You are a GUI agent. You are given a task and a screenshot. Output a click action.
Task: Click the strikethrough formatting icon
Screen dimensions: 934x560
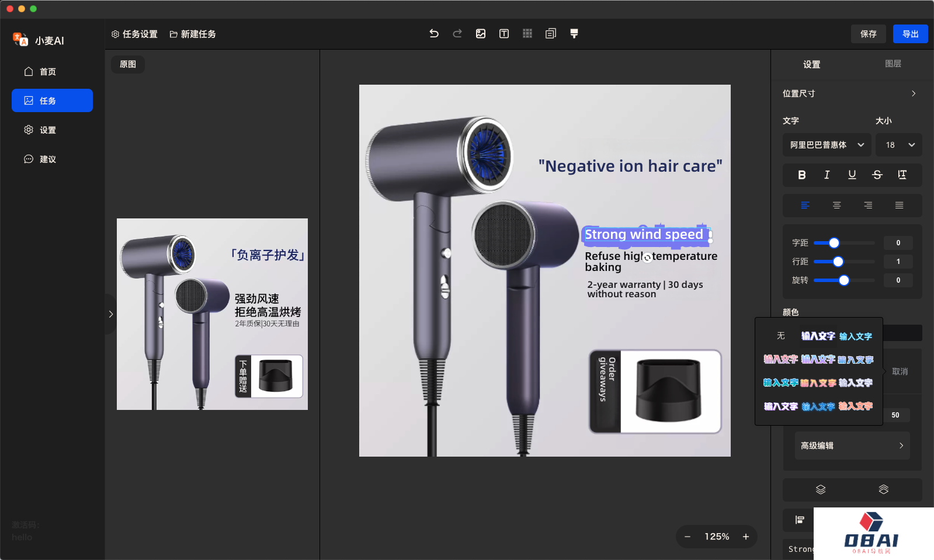tap(877, 175)
